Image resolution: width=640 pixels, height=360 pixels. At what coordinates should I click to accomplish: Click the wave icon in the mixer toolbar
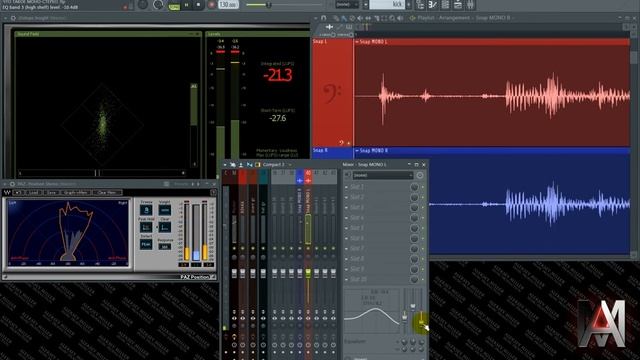coord(249,164)
